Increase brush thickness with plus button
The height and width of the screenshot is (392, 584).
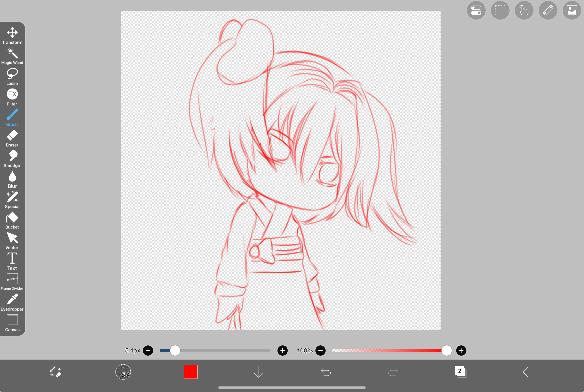(283, 351)
